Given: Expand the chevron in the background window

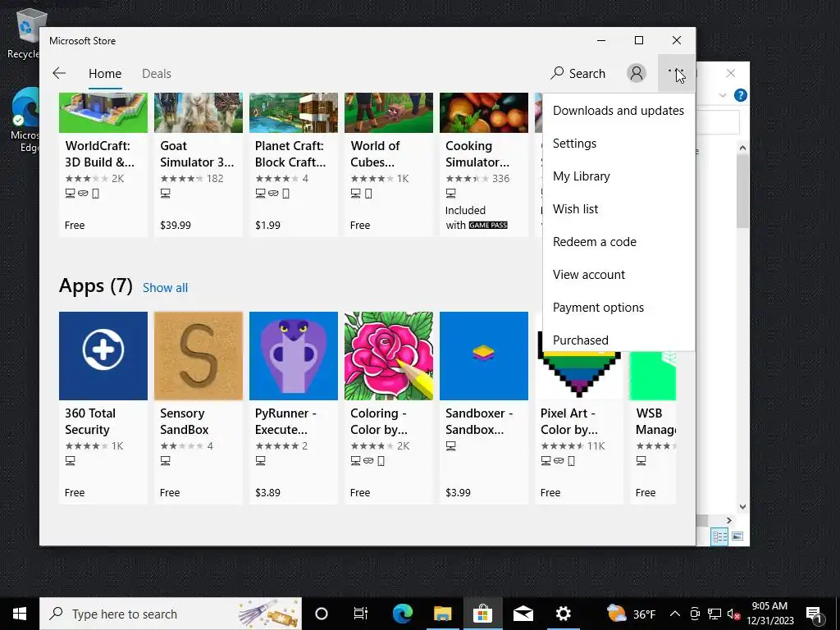Looking at the screenshot, I should point(722,95).
